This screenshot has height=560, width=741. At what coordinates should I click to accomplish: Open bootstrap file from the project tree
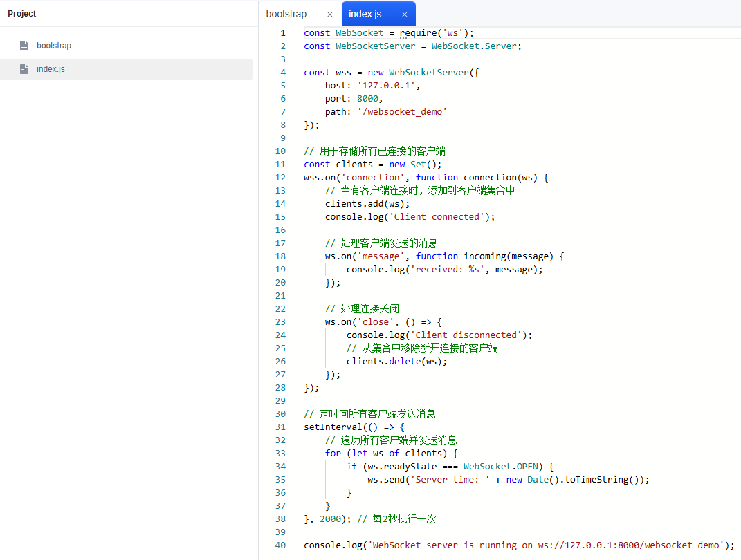coord(54,46)
